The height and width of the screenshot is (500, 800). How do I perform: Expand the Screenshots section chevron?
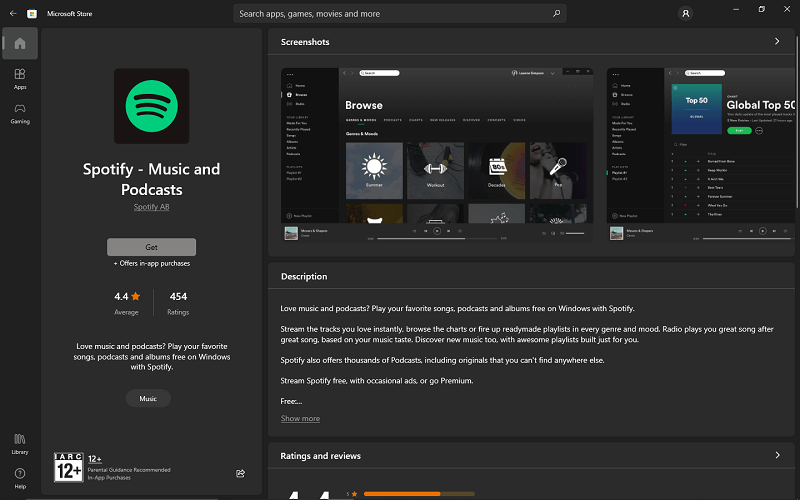777,41
